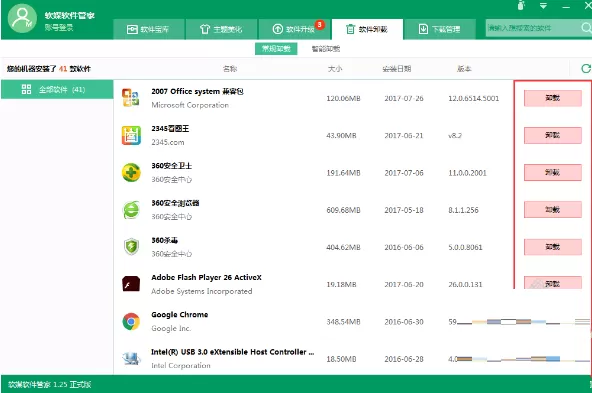
Task: Click the 2007 Office system icon
Action: [x=131, y=98]
